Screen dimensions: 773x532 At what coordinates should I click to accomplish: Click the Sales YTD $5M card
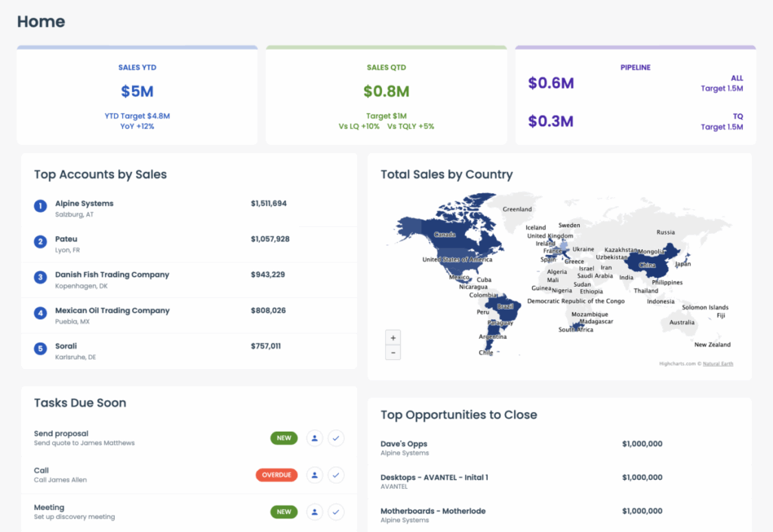(x=137, y=96)
